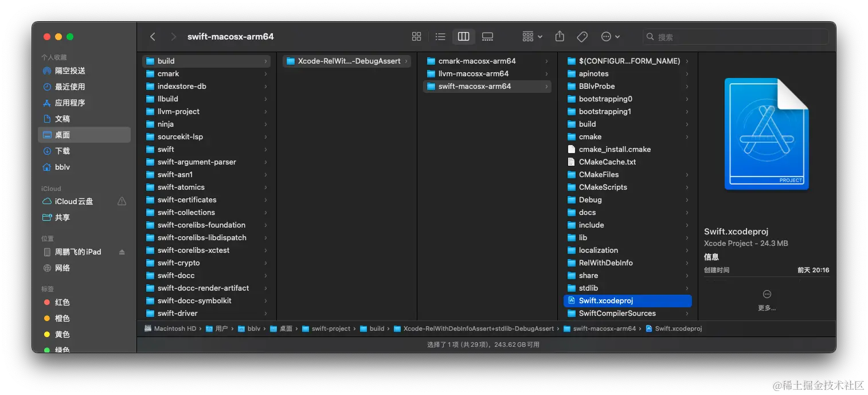Viewport: 868px width, 395px height.
Task: Select the BBlvProbe folder
Action: coord(628,86)
